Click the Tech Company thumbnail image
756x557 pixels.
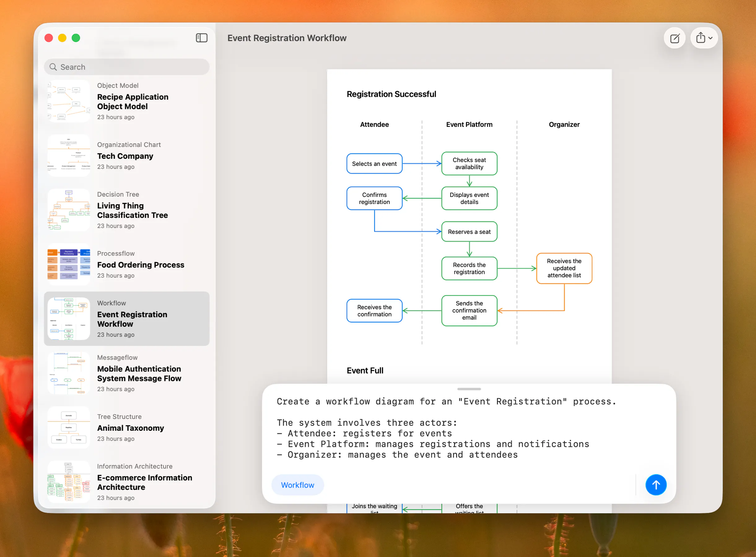[x=69, y=155]
